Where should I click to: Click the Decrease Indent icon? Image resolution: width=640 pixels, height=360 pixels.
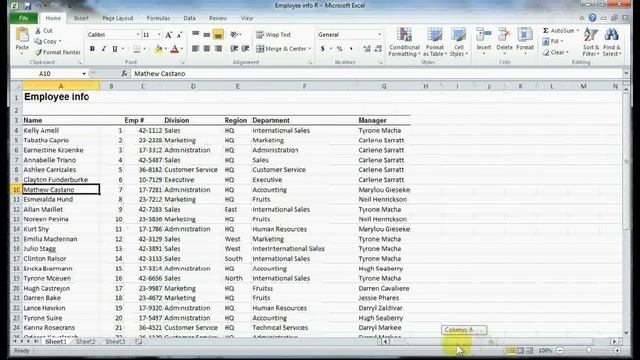click(234, 49)
